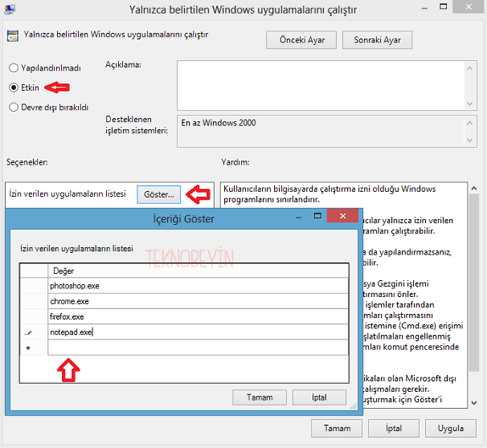Click the down arrow in Desteklenen işletim sistemleri box

click(470, 140)
